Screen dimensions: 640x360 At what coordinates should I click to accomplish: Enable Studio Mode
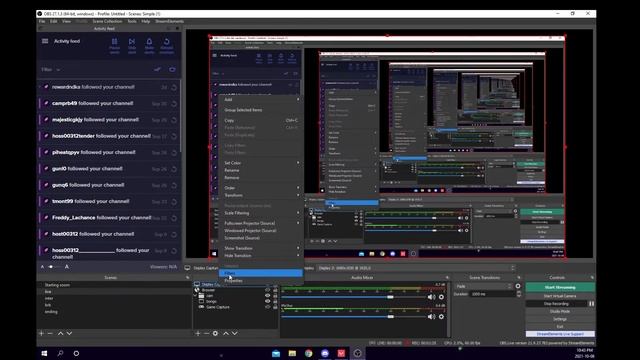[560, 311]
